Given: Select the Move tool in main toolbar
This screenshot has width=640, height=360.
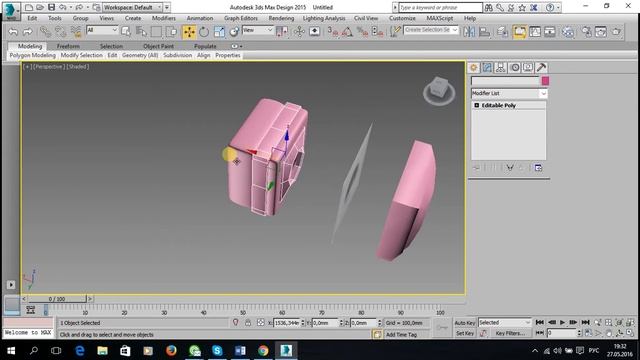Looking at the screenshot, I should [x=189, y=32].
